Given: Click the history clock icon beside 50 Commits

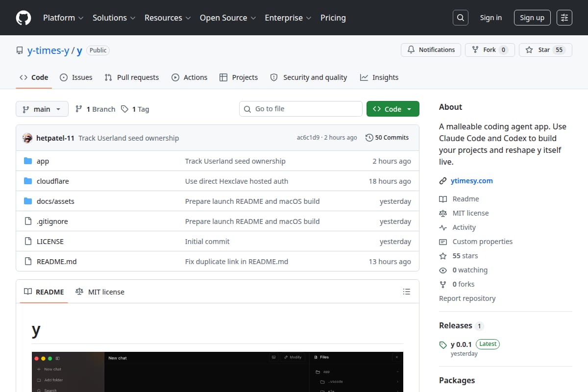Looking at the screenshot, I should pyautogui.click(x=369, y=138).
